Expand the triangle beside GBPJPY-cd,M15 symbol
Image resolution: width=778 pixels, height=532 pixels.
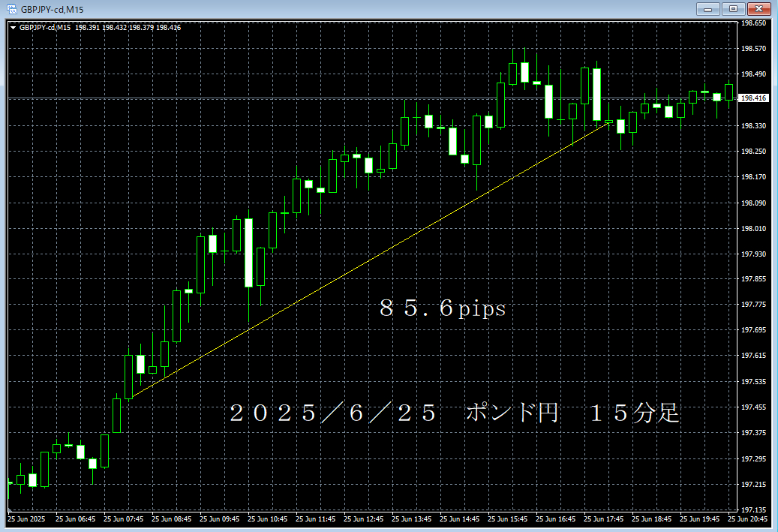click(x=14, y=28)
